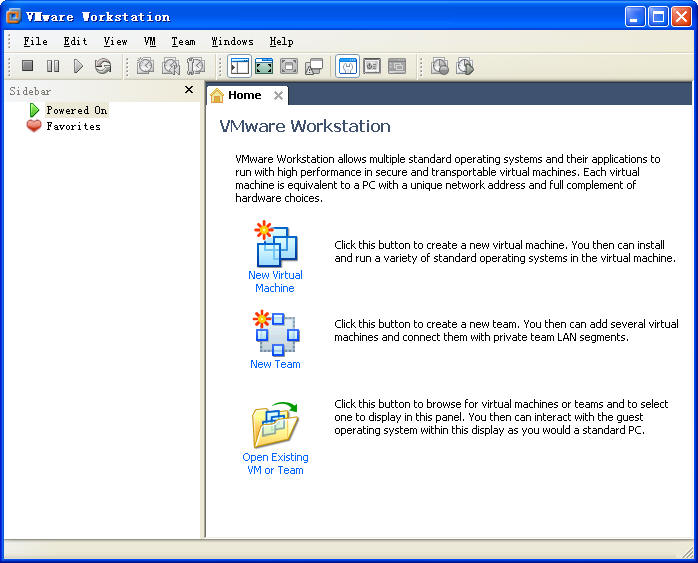Close the Sidebar panel
This screenshot has width=698, height=563.
click(189, 90)
